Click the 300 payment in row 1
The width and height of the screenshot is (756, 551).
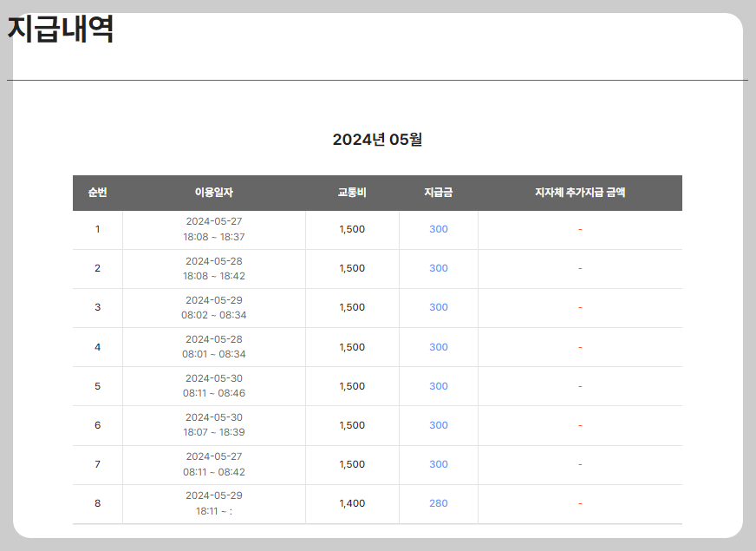(439, 229)
